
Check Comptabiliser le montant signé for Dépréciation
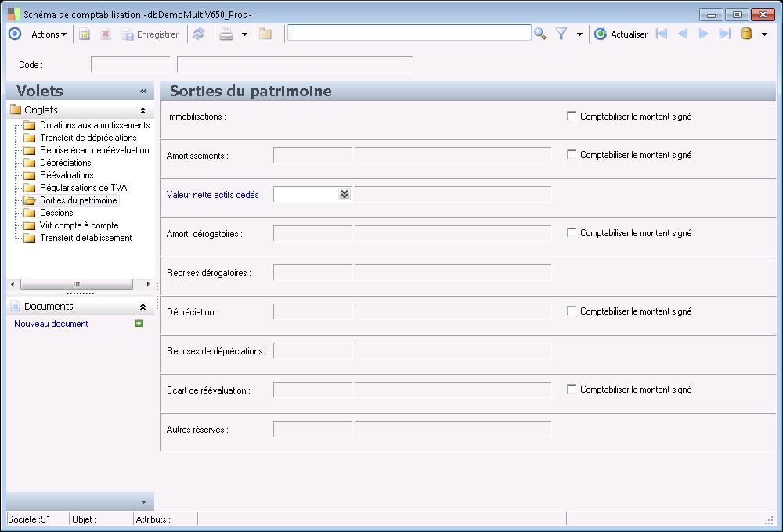(x=572, y=311)
